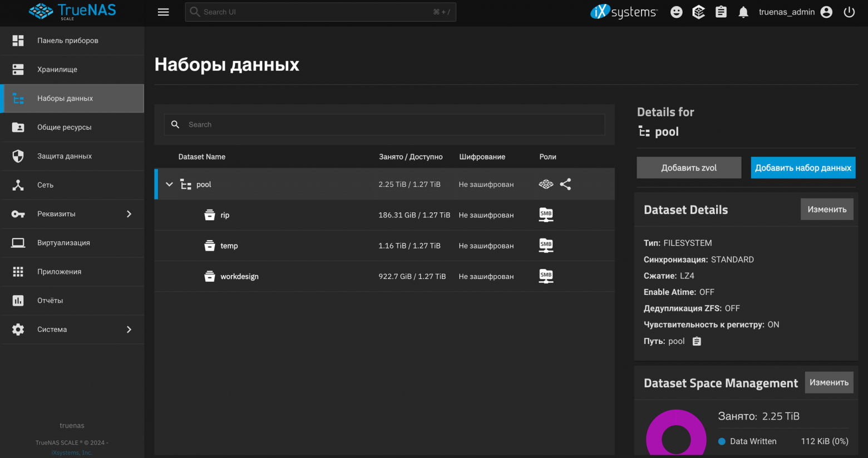
Task: Click the apps role icon on pool
Action: coord(546,184)
